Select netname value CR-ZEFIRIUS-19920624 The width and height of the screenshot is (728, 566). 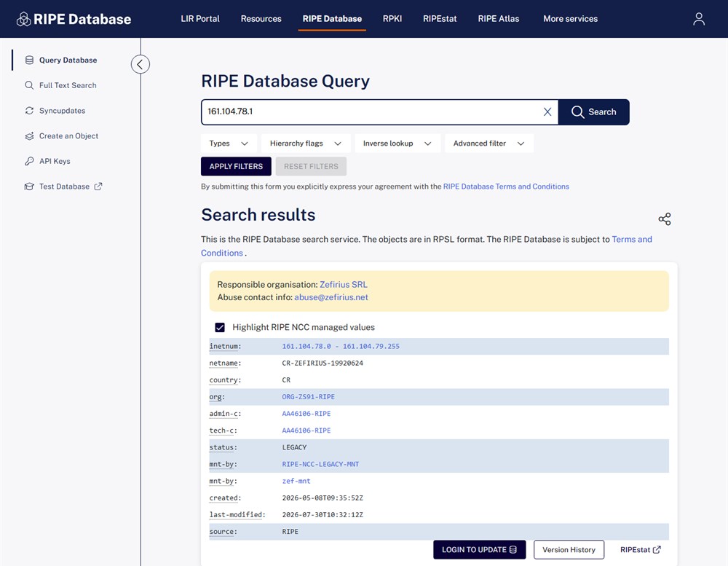(x=323, y=363)
